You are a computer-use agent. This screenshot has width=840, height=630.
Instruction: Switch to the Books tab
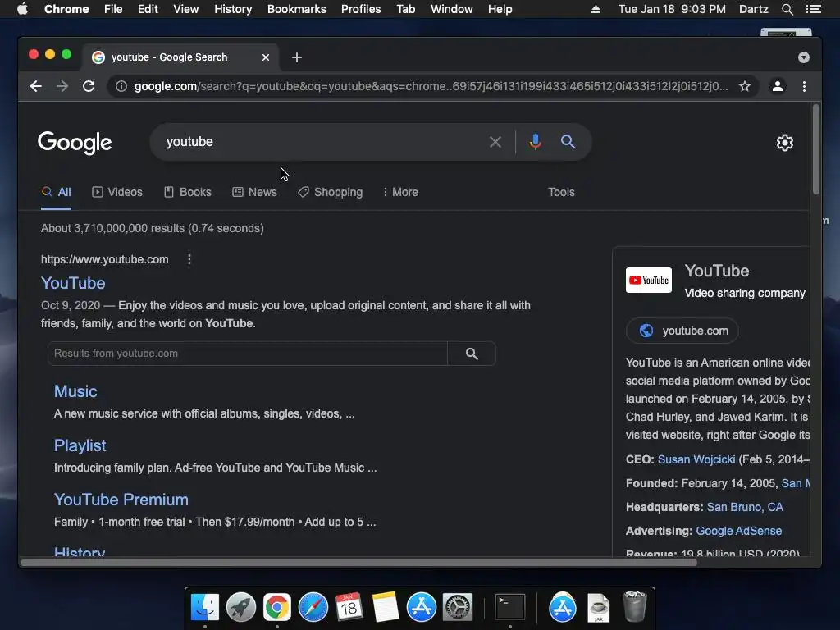coord(188,192)
